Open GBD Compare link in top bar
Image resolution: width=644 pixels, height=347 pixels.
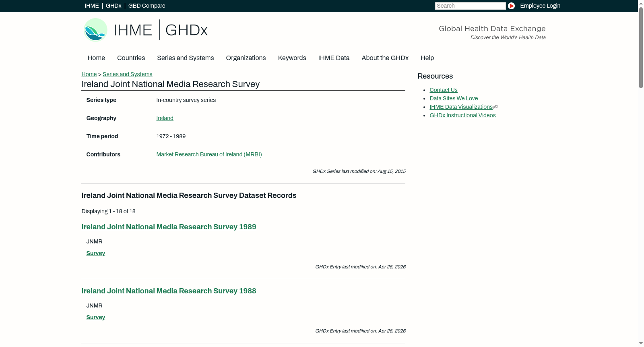[147, 6]
